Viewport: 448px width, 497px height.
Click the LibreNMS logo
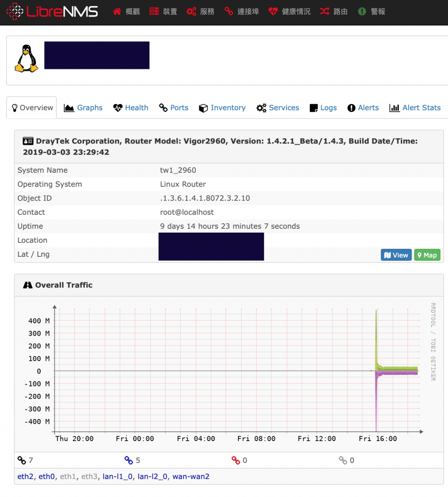pos(52,11)
